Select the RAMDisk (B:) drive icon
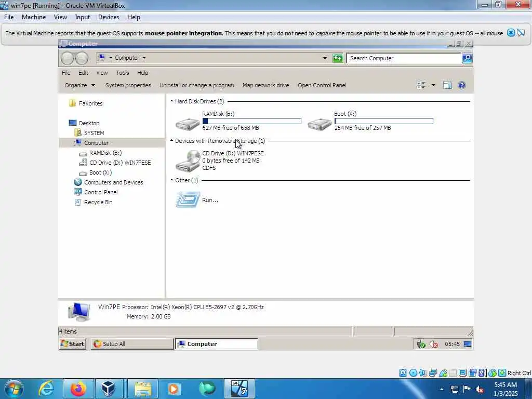 point(188,124)
